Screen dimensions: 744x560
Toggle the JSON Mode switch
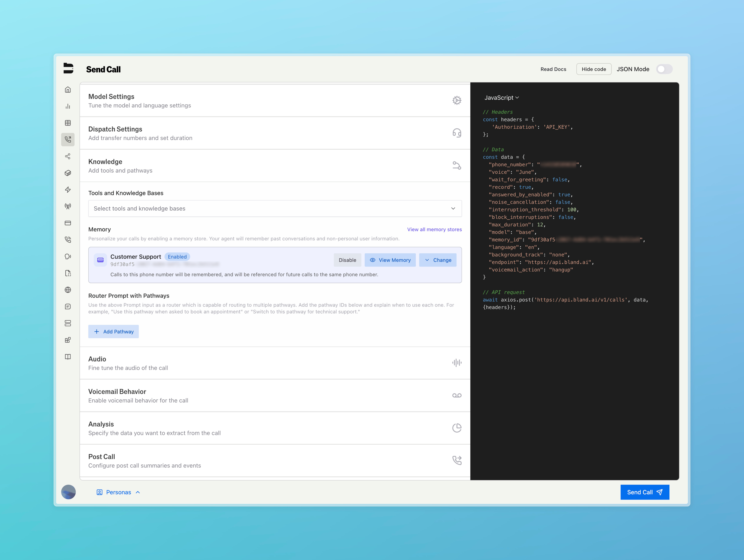coord(664,69)
